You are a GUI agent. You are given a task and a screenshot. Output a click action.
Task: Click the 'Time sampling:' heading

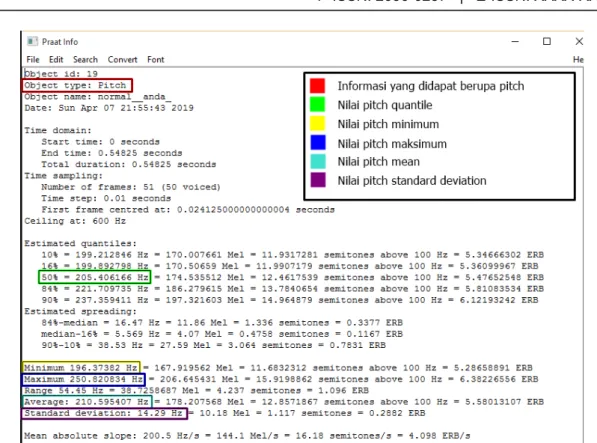coord(64,176)
